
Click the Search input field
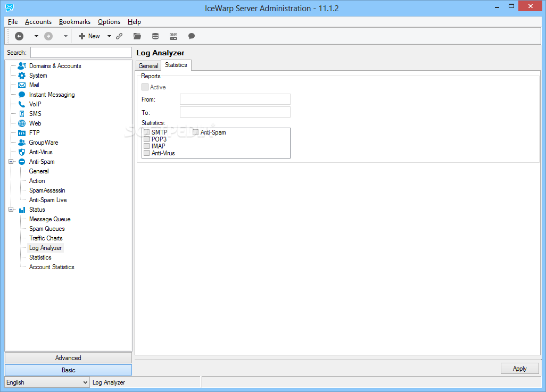tap(81, 53)
